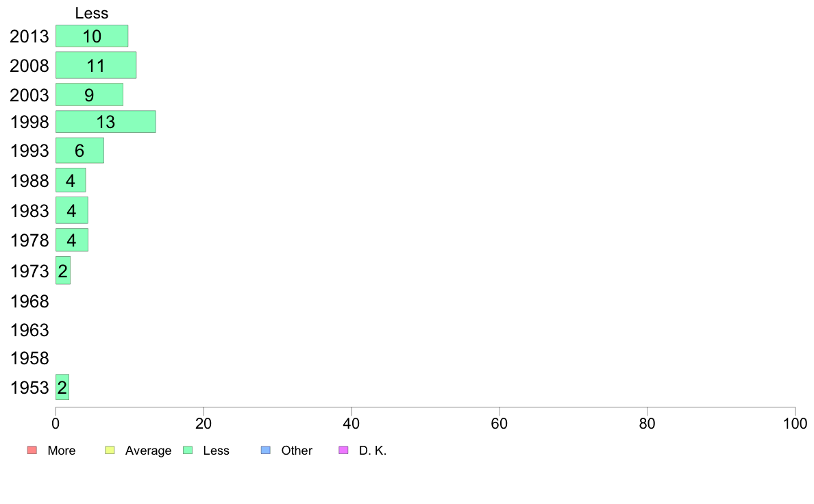Click the 1968 year label
Screen dimensions: 814x504
(x=29, y=301)
